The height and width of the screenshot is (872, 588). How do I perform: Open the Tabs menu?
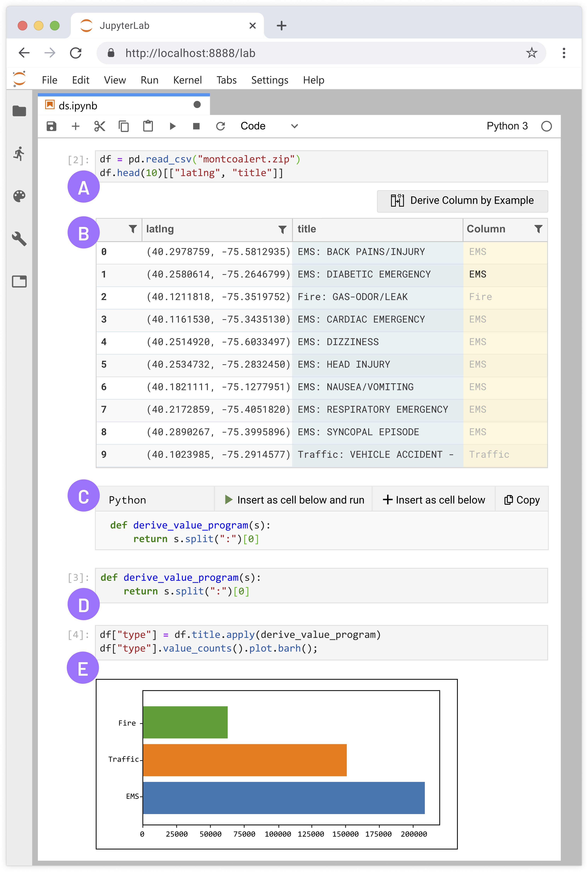point(227,80)
